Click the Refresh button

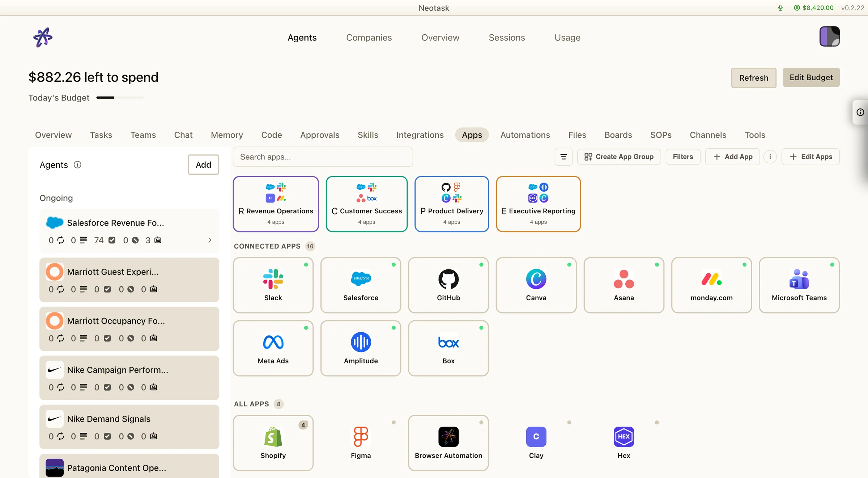point(754,78)
